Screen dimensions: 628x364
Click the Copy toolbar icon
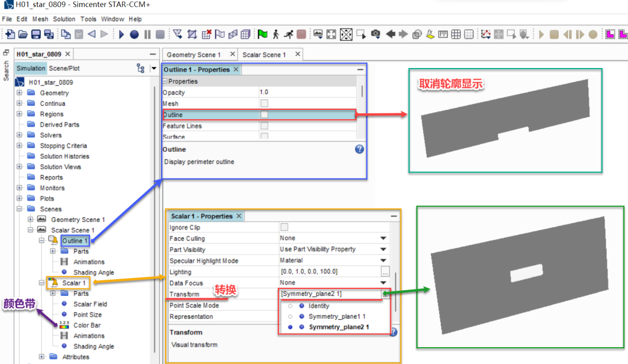(66, 34)
